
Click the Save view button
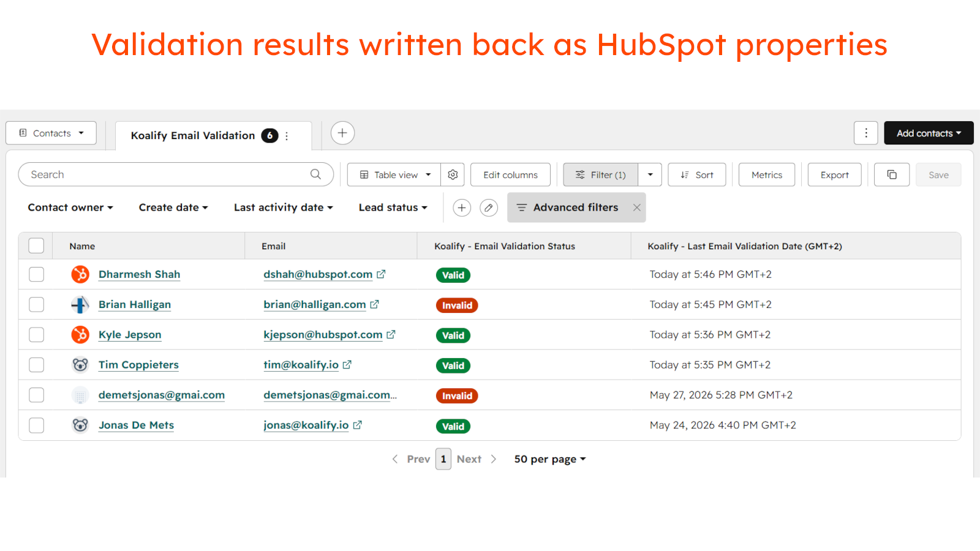click(938, 174)
